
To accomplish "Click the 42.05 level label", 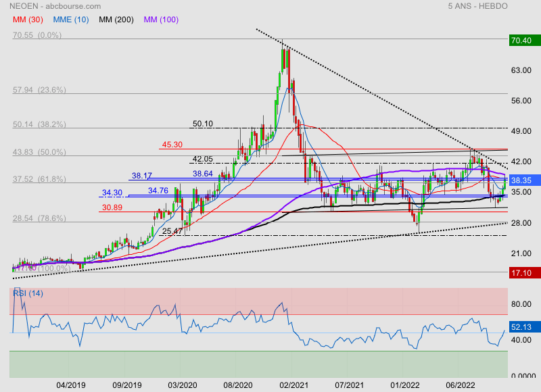I will [203, 160].
